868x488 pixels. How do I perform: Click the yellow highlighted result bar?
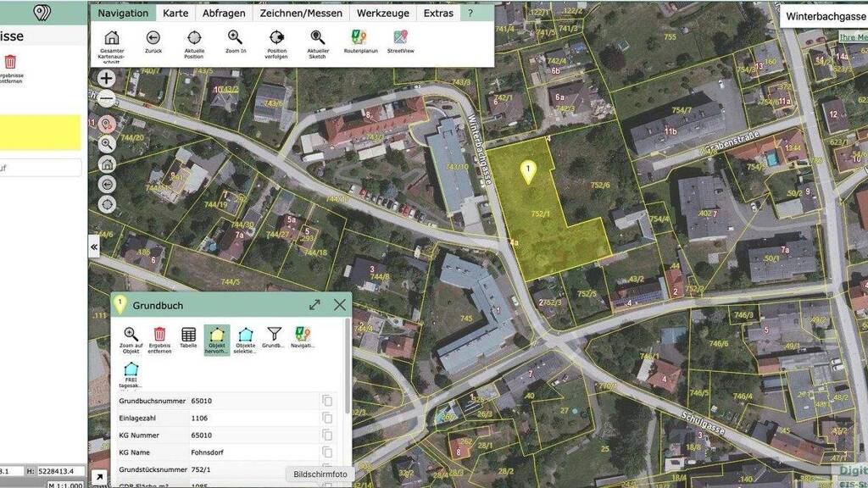(41, 133)
